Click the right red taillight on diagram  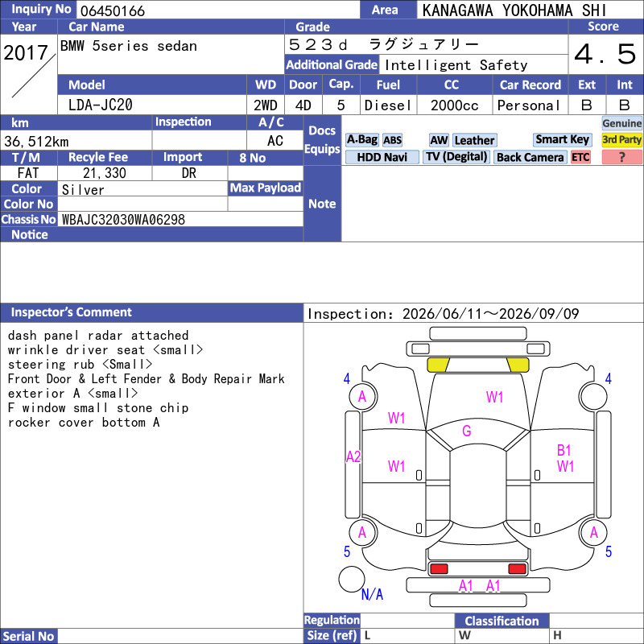click(517, 569)
